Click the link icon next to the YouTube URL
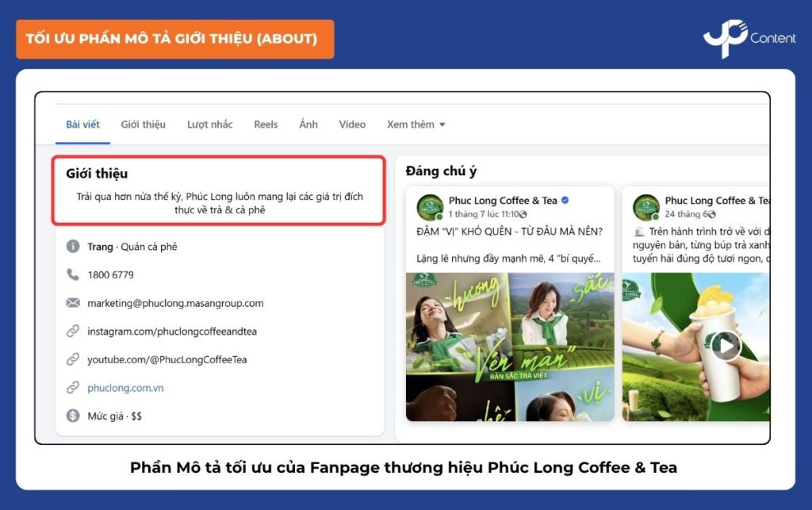Screen dimensions: 812x510 coord(73,359)
